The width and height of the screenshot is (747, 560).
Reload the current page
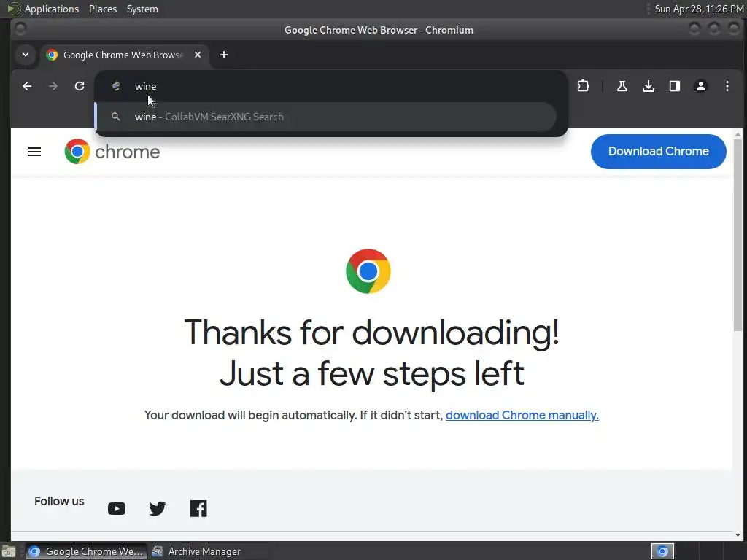(80, 86)
